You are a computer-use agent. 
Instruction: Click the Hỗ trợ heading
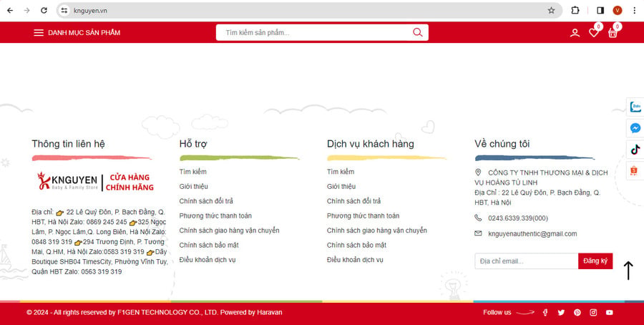pyautogui.click(x=193, y=144)
